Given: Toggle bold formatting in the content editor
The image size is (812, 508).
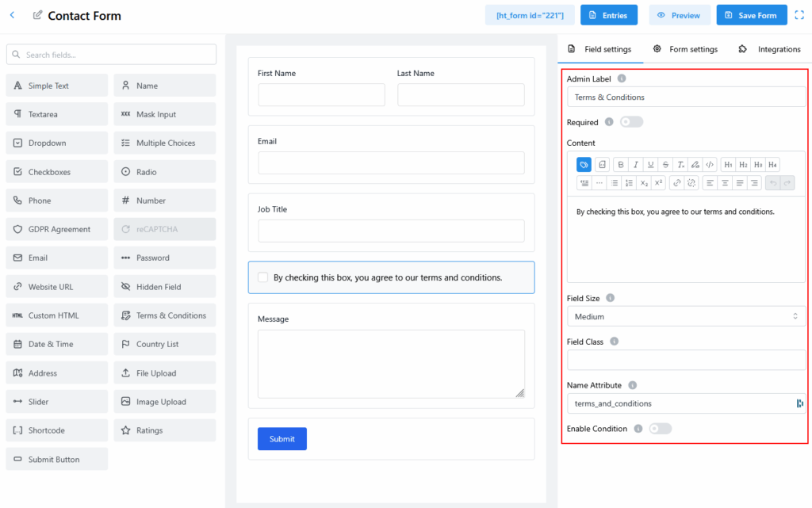Looking at the screenshot, I should pyautogui.click(x=621, y=165).
